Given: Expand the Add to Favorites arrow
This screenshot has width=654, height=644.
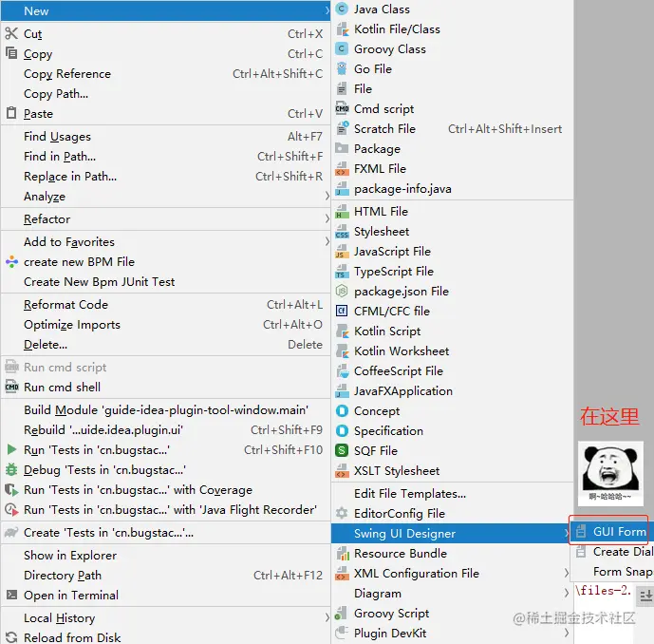Looking at the screenshot, I should pos(327,241).
